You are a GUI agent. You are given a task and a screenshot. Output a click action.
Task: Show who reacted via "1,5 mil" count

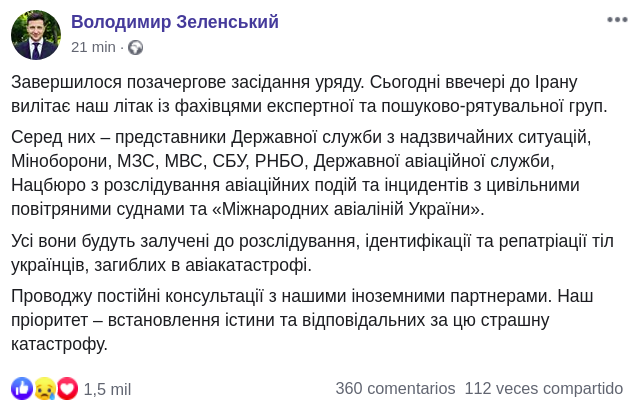107,389
